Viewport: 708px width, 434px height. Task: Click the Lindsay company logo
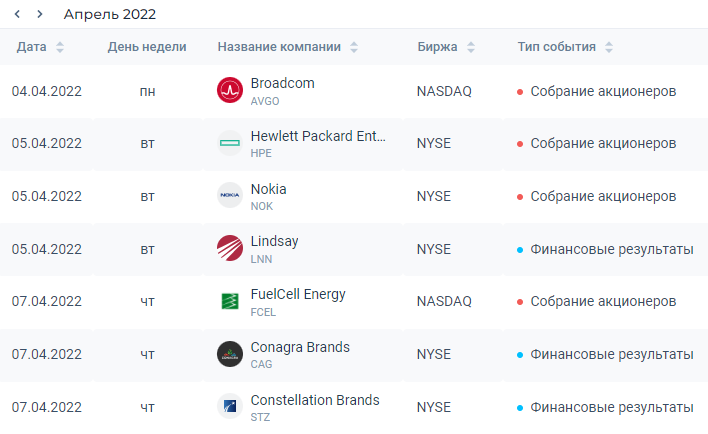click(230, 248)
